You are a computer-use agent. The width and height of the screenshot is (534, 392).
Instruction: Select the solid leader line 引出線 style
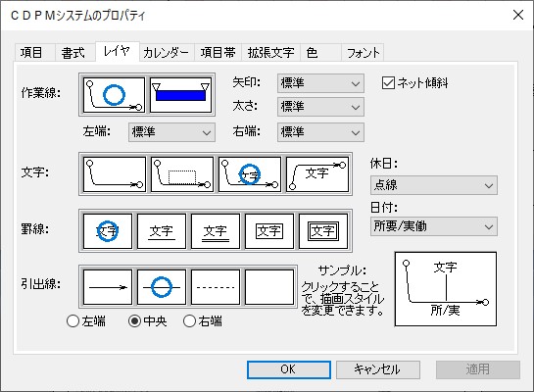(162, 287)
